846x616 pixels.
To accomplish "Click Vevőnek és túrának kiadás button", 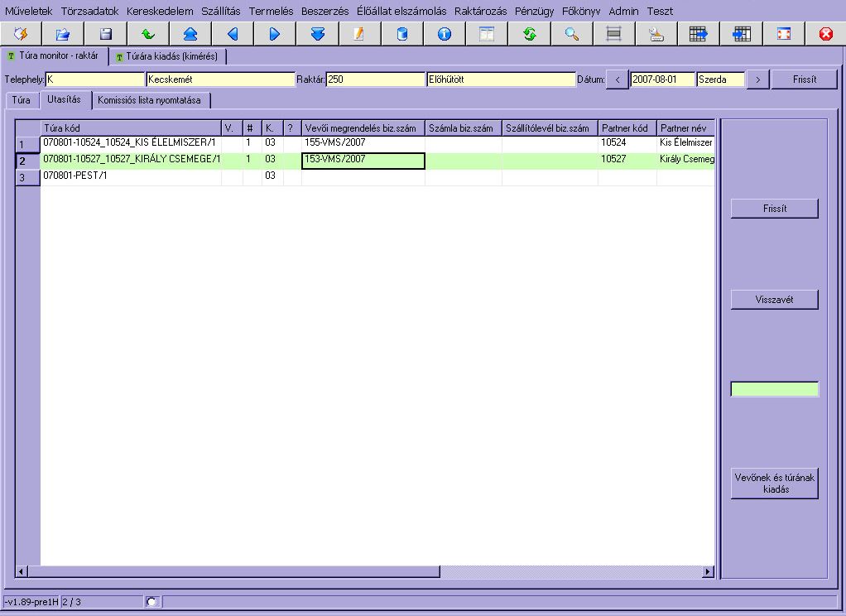I will point(774,484).
